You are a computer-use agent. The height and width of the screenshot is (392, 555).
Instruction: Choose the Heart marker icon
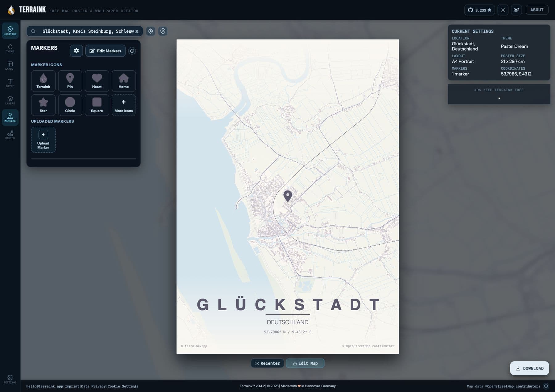point(97,81)
